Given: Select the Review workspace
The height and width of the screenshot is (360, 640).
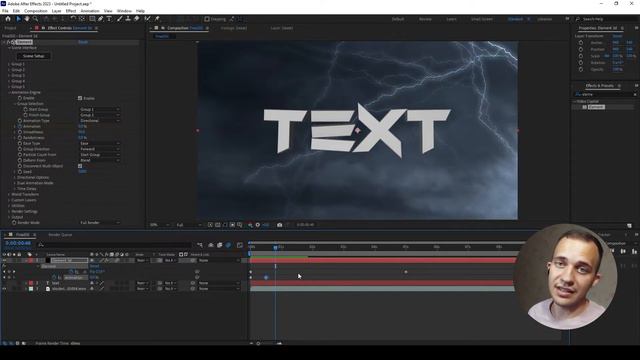Looking at the screenshot, I should point(425,19).
